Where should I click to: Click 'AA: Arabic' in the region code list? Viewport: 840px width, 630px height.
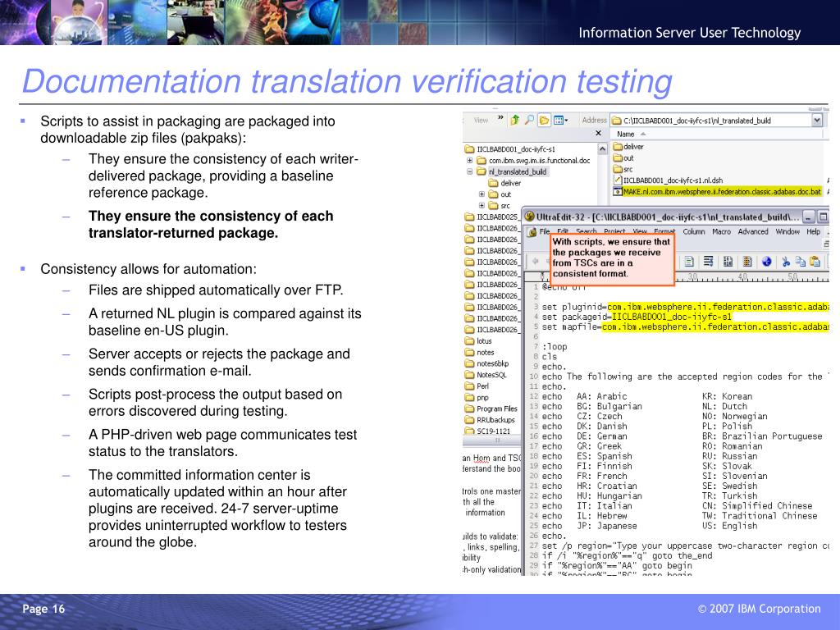click(601, 396)
